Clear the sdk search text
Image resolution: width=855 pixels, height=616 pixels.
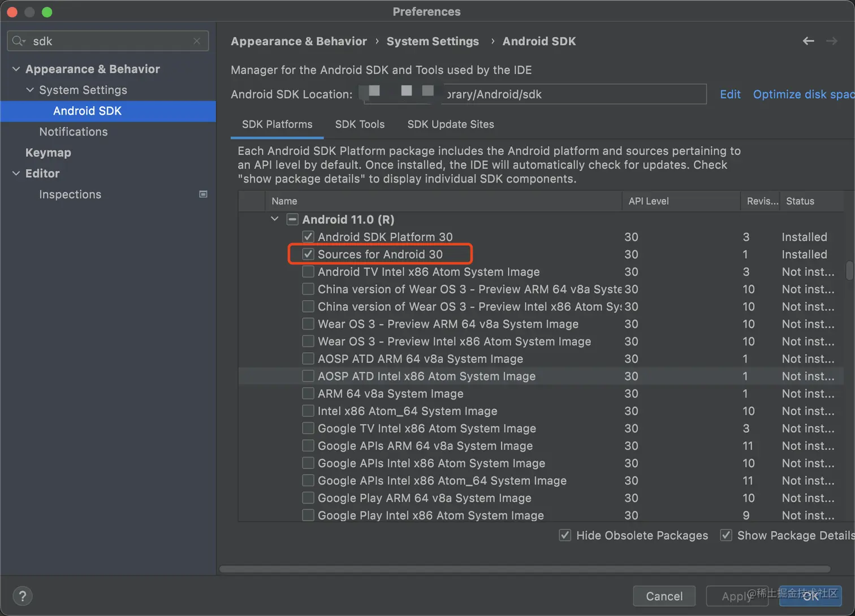click(x=197, y=41)
